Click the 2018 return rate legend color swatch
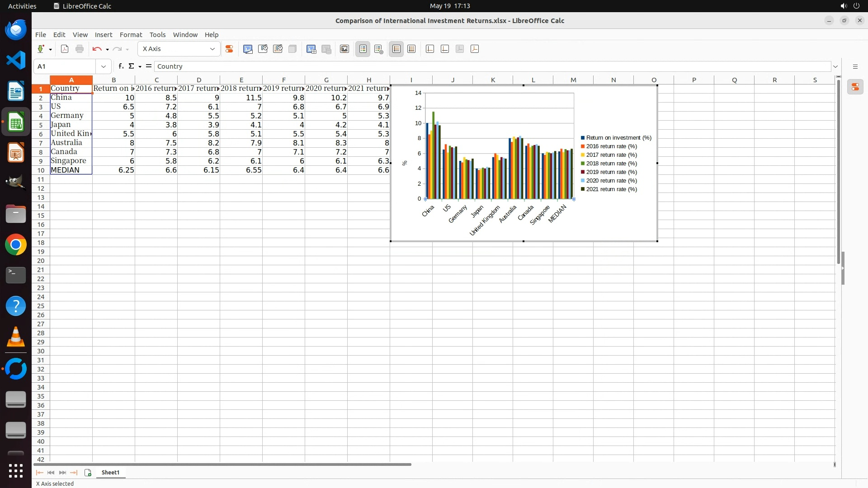The width and height of the screenshot is (868, 488). click(583, 164)
